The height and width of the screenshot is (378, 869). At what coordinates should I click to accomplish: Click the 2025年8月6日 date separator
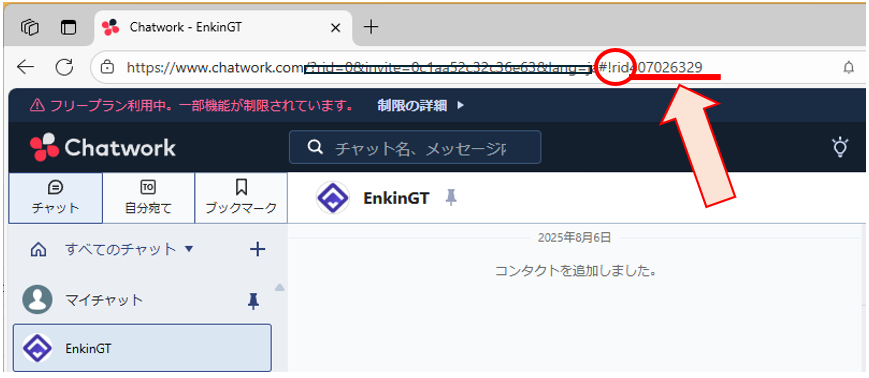click(x=574, y=238)
